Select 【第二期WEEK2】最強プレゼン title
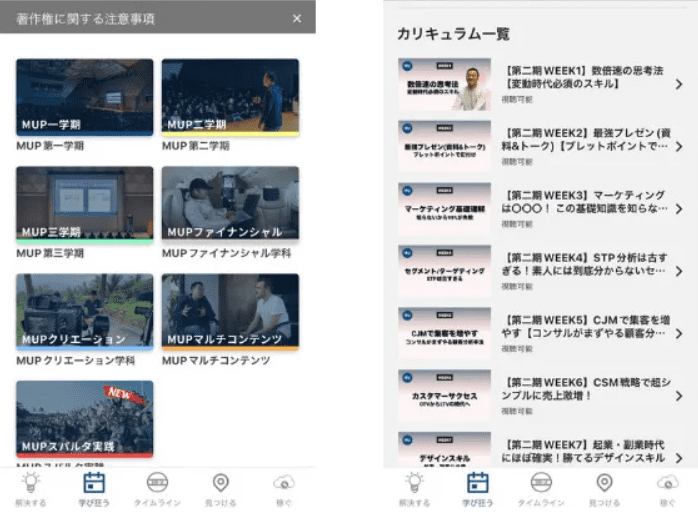 coord(586,139)
